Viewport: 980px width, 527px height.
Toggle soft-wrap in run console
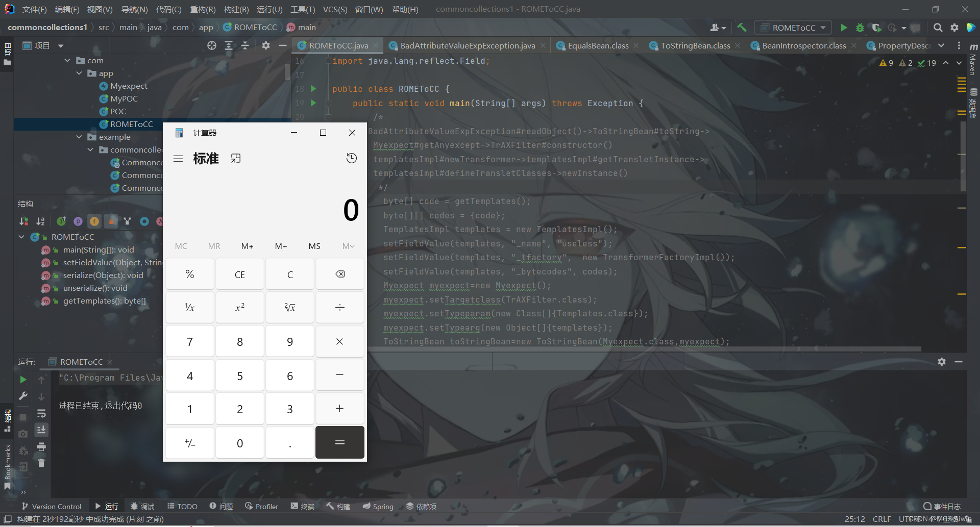click(x=41, y=413)
